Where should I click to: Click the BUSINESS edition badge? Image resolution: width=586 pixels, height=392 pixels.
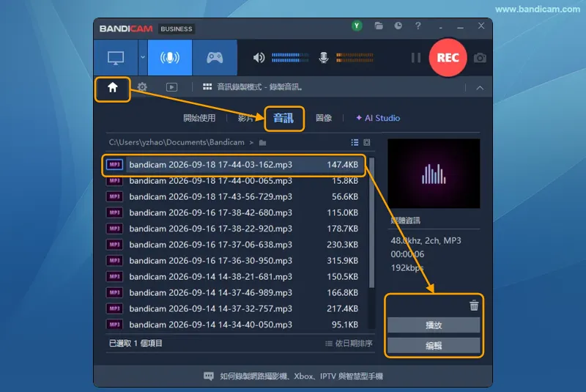(177, 29)
